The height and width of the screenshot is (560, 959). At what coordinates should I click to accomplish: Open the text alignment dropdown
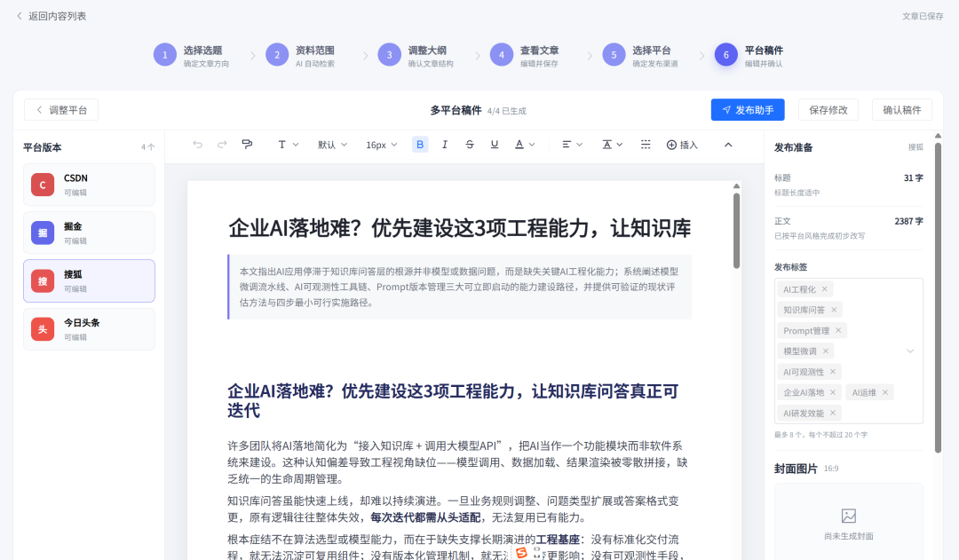click(x=572, y=145)
